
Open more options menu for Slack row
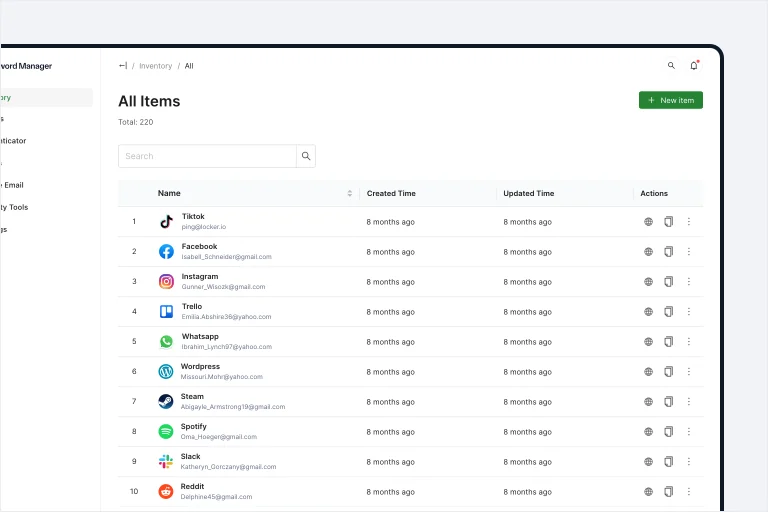(x=689, y=462)
